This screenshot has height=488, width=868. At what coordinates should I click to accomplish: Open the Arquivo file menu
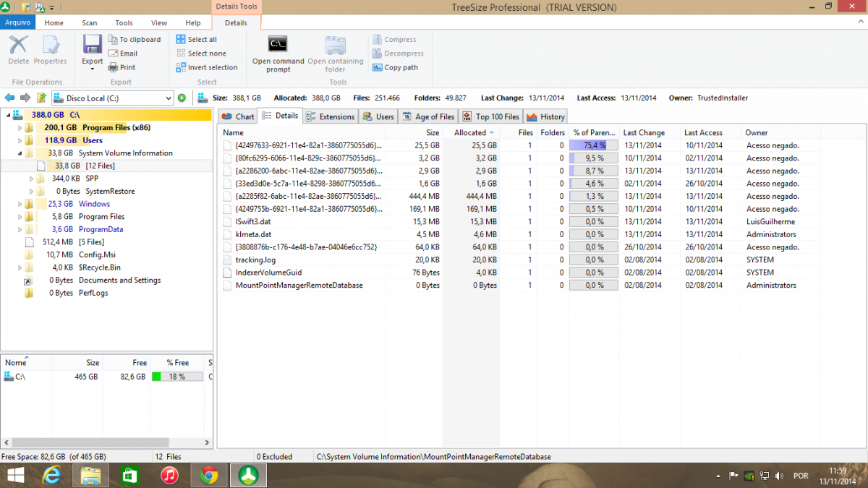(18, 22)
